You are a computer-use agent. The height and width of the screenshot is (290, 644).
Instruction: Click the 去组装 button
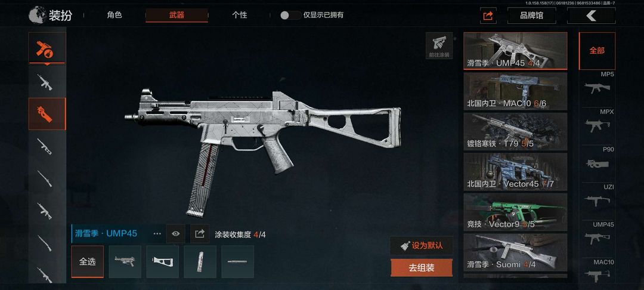422,268
